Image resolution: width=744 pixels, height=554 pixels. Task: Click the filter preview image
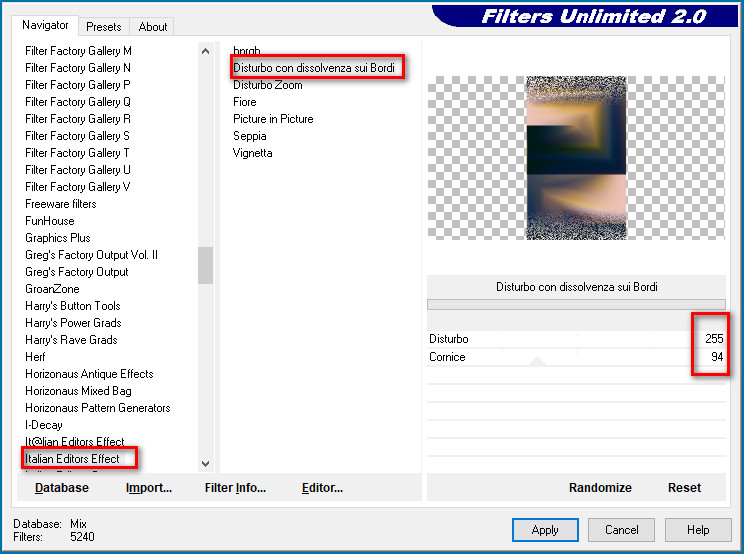pyautogui.click(x=576, y=158)
